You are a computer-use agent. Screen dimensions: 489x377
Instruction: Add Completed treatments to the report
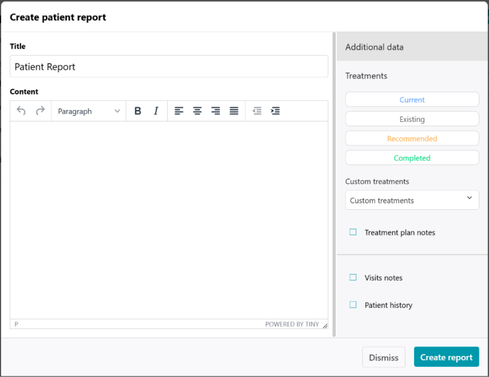click(412, 158)
